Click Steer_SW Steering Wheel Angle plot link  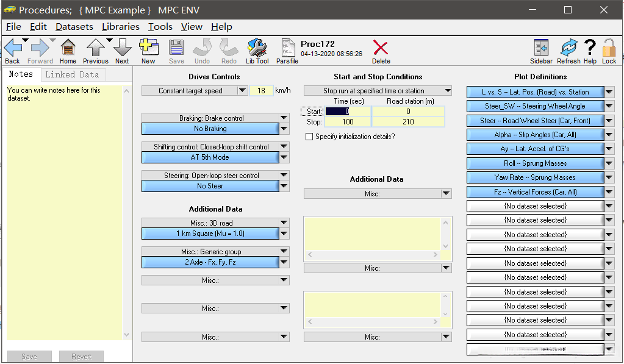535,106
